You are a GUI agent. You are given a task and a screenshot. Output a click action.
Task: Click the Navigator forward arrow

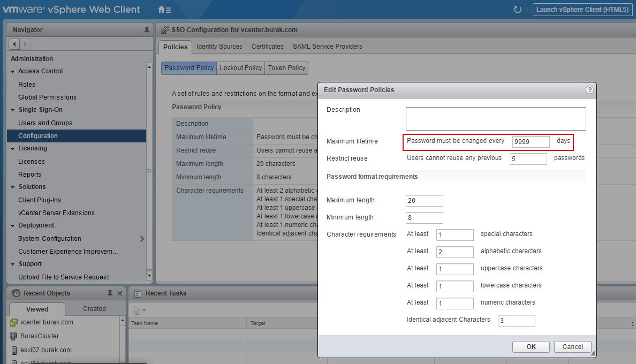tap(25, 44)
